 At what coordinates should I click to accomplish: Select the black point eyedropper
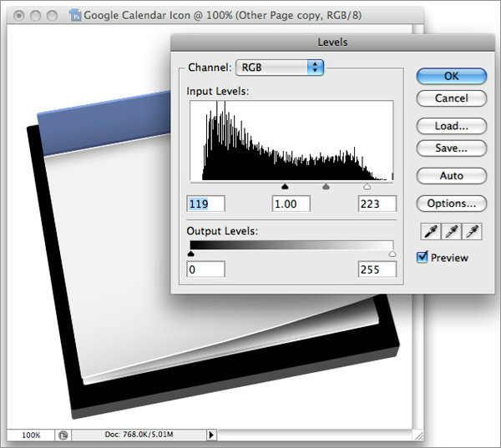[429, 231]
